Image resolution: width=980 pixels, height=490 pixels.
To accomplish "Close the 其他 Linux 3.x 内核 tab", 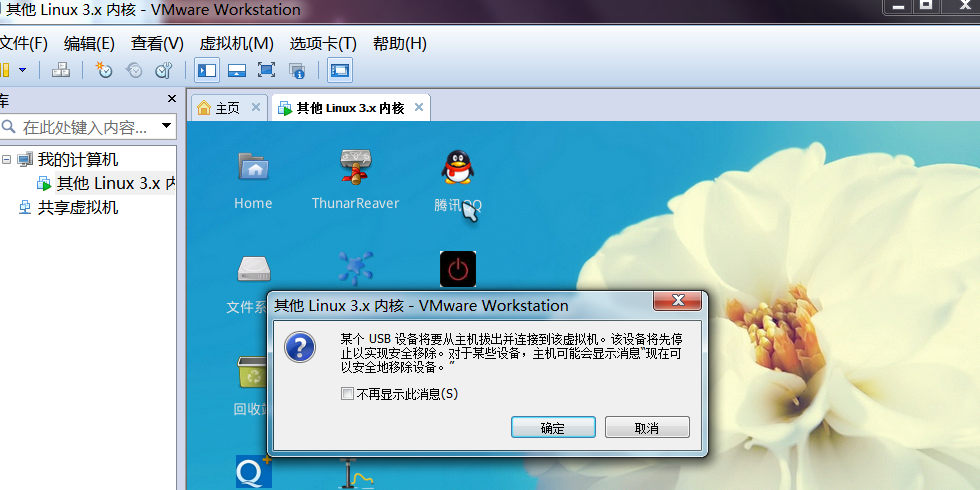I will click(419, 108).
